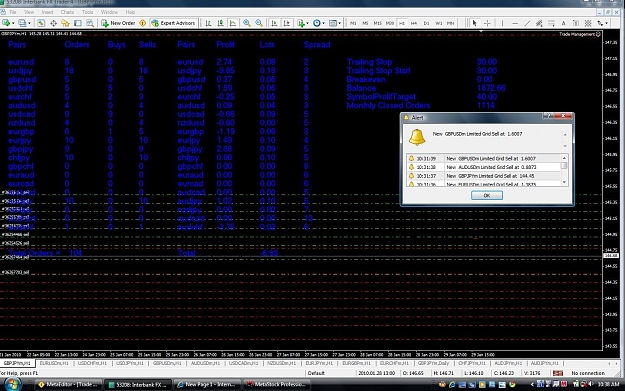This screenshot has height=391, width=625.
Task: Select the M5 timeframe
Action: pos(365,23)
